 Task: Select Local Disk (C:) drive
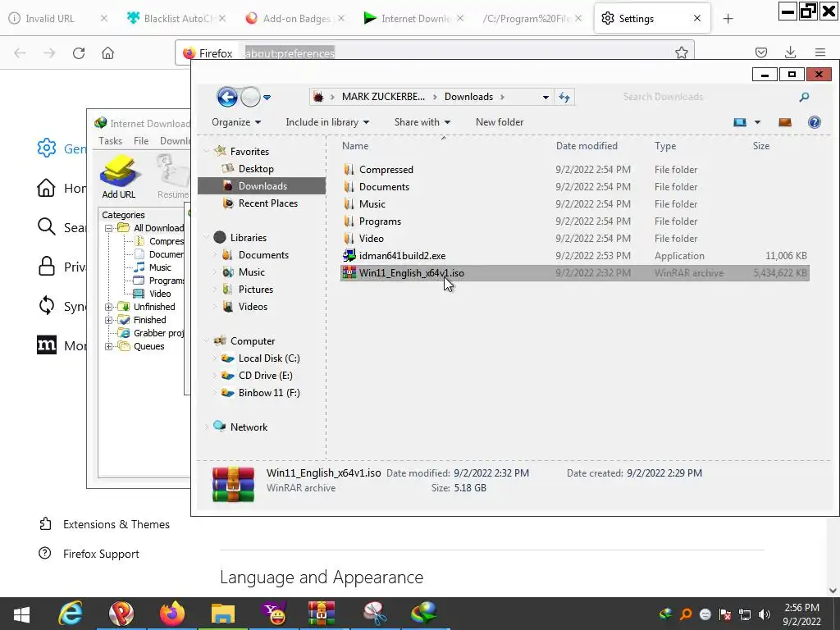[x=268, y=358]
